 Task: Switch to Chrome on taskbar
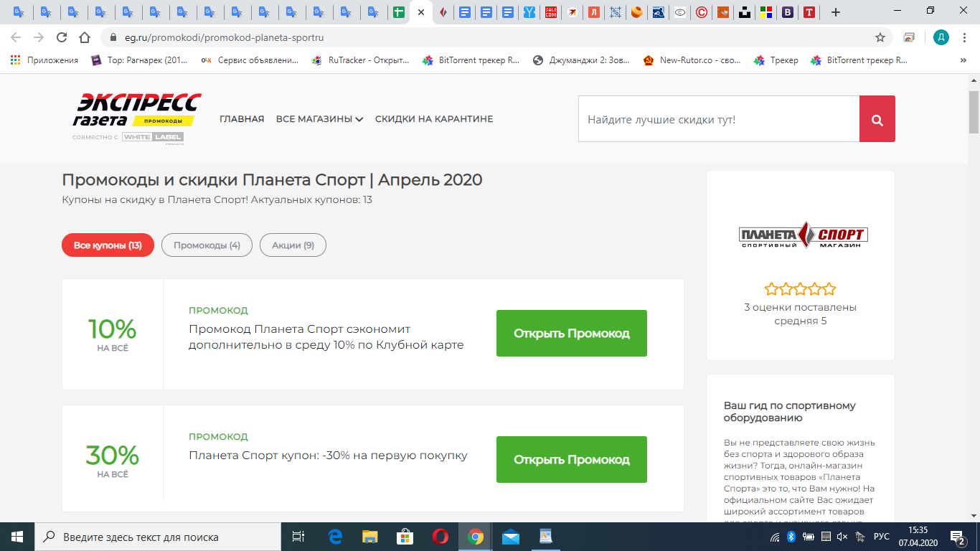pyautogui.click(x=475, y=537)
